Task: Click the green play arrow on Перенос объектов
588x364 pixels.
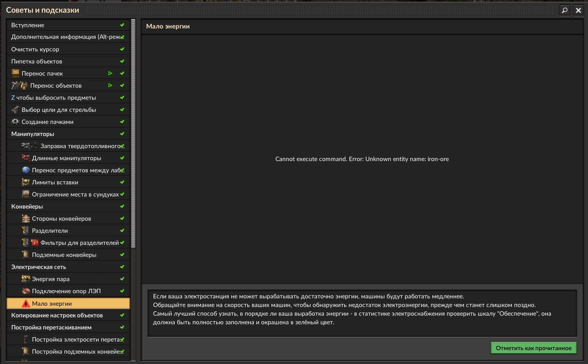Action: pos(110,85)
